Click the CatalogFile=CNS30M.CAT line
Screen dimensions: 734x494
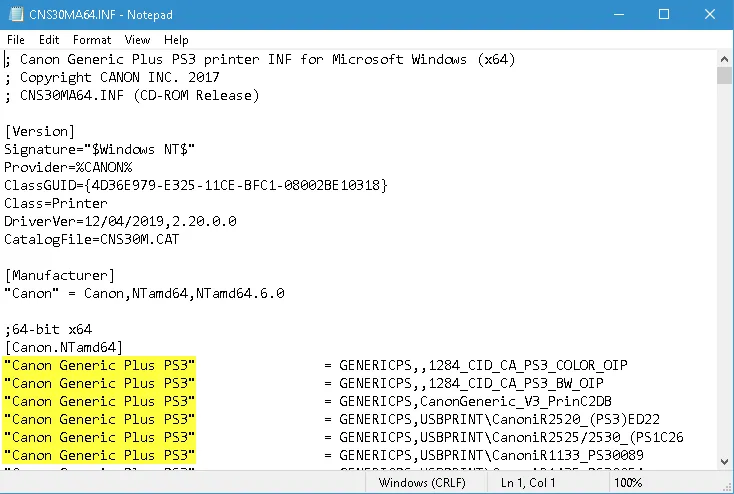click(90, 239)
